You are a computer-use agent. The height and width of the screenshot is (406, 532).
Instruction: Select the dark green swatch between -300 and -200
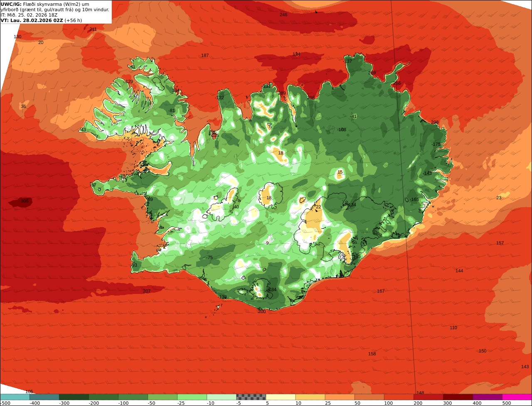[74, 397]
